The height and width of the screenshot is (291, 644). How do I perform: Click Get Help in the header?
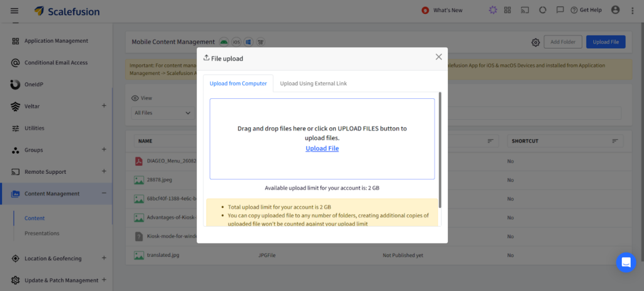(586, 10)
